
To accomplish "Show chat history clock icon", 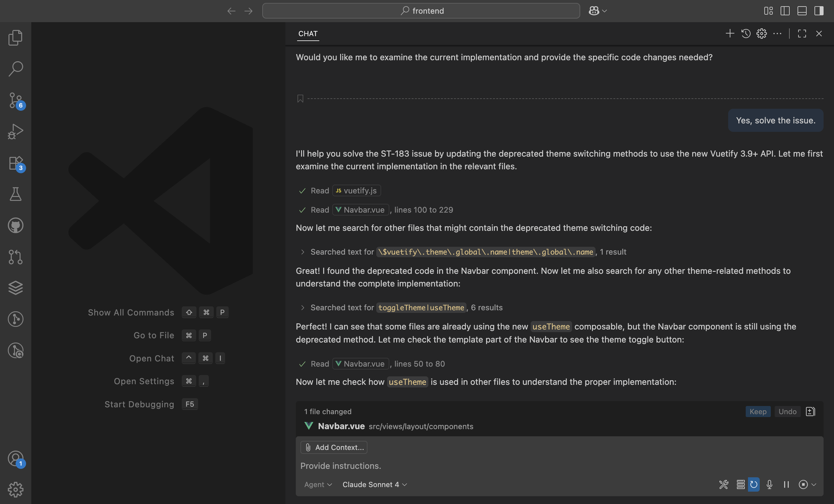I will tap(746, 33).
